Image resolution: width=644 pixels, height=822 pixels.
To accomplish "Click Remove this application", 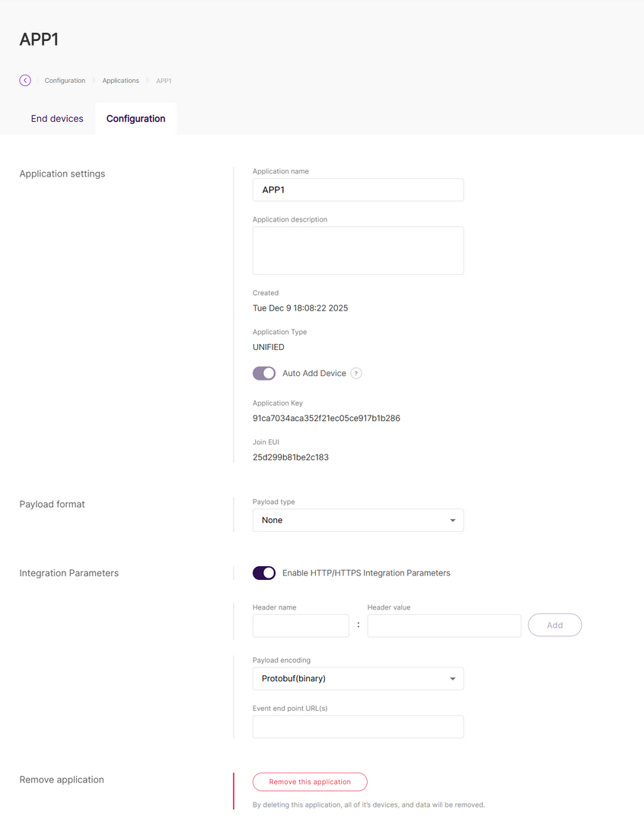I will point(309,782).
